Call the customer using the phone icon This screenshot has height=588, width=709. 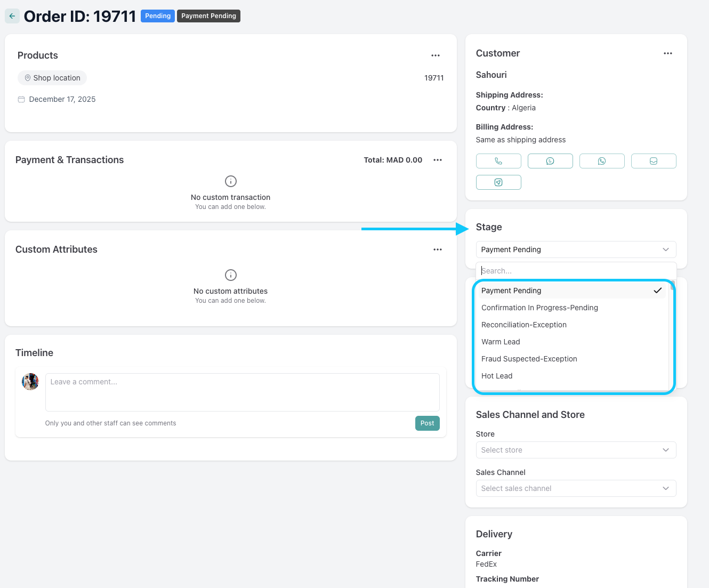(x=498, y=161)
